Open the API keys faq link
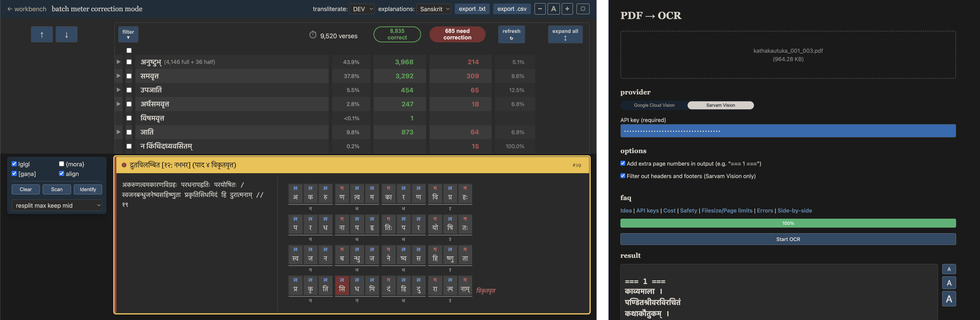 point(648,211)
